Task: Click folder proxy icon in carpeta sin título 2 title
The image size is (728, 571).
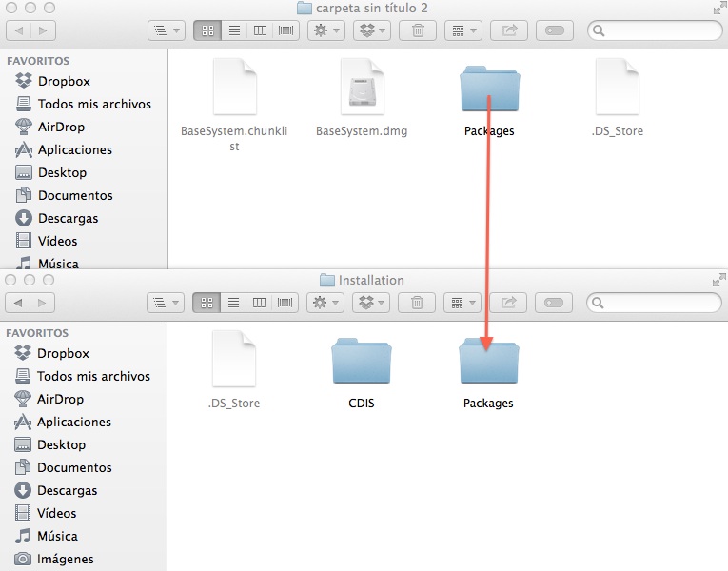Action: pyautogui.click(x=305, y=8)
